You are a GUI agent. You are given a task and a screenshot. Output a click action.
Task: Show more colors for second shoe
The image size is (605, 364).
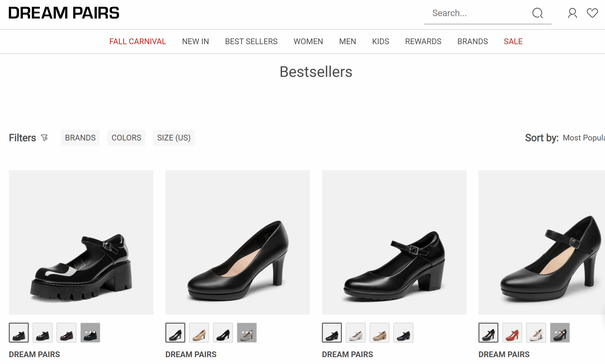click(247, 333)
